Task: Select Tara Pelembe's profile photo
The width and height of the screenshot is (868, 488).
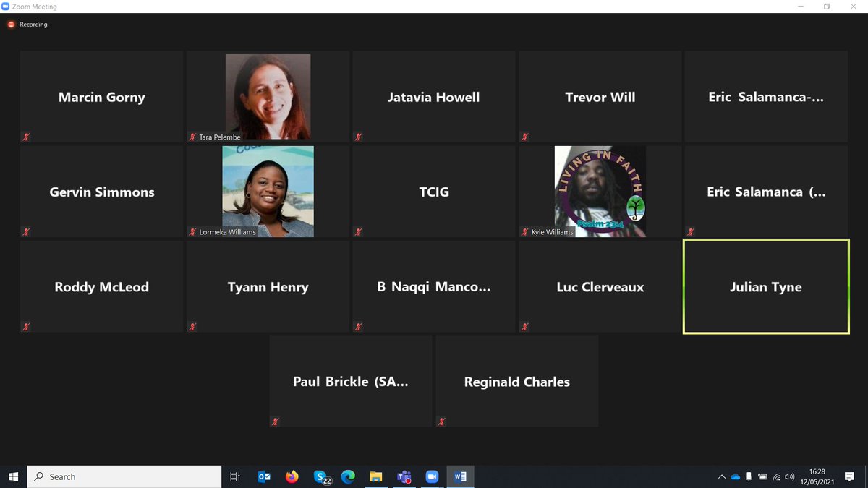Action: click(268, 96)
